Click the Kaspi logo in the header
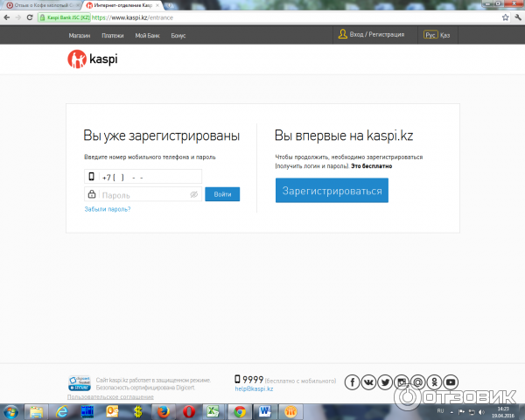Screen dimensions: 525x420 (92, 59)
